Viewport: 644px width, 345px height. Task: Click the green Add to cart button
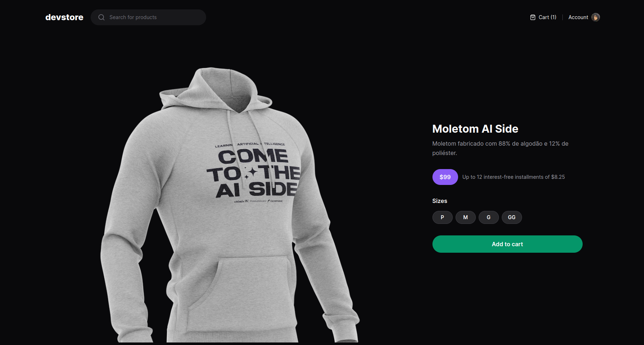pyautogui.click(x=507, y=244)
